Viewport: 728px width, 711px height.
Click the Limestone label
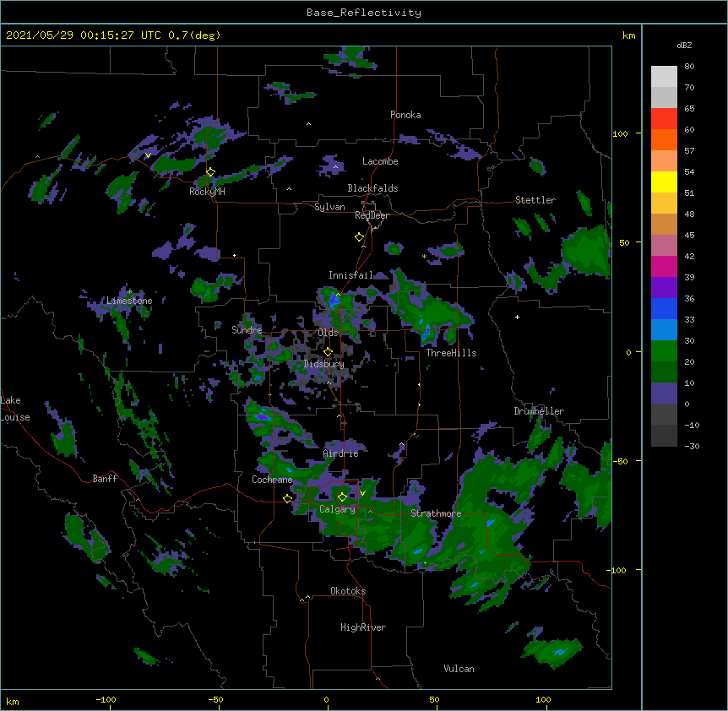[129, 301]
